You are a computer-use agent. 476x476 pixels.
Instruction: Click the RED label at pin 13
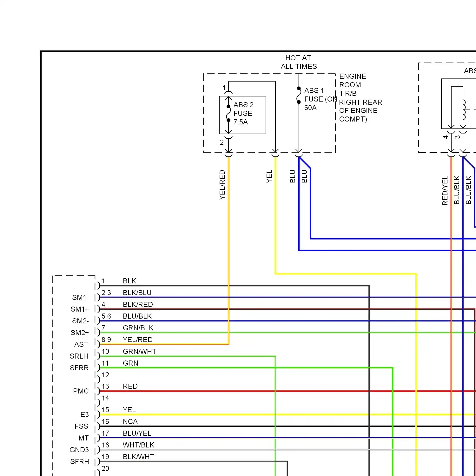coord(130,386)
